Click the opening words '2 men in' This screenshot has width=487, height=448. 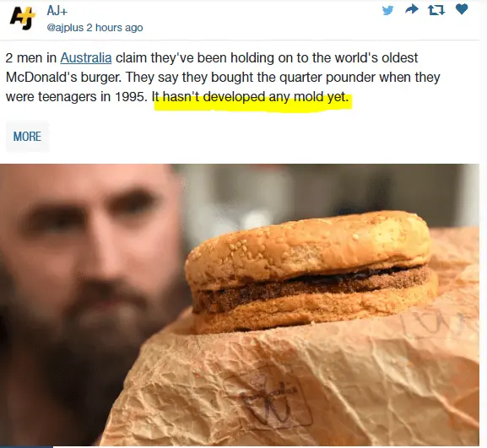31,58
